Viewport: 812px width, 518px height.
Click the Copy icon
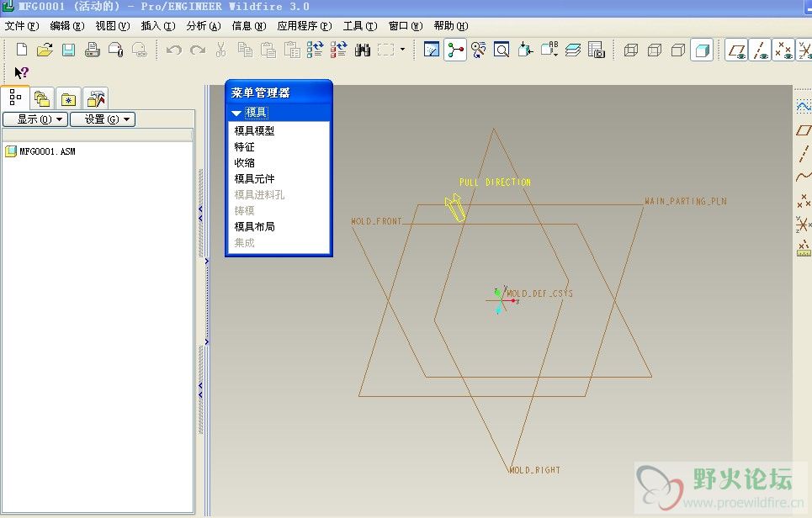[x=244, y=50]
